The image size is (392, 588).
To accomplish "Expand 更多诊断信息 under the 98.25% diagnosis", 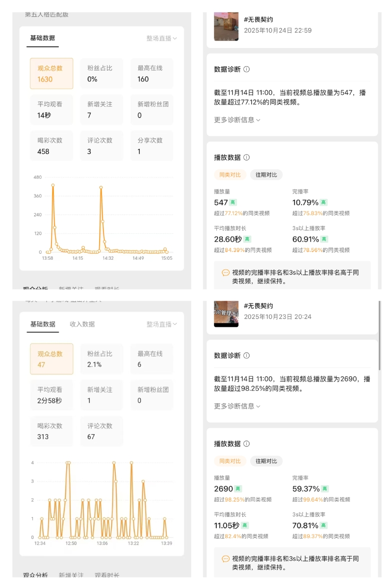I will (237, 406).
